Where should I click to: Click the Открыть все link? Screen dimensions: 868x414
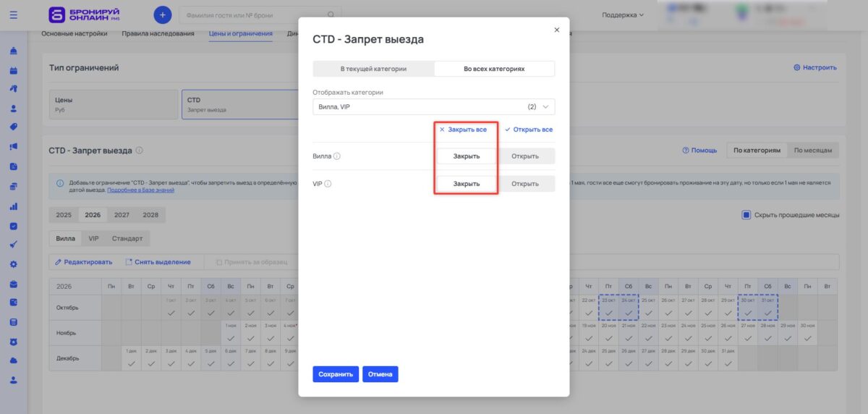pos(529,130)
